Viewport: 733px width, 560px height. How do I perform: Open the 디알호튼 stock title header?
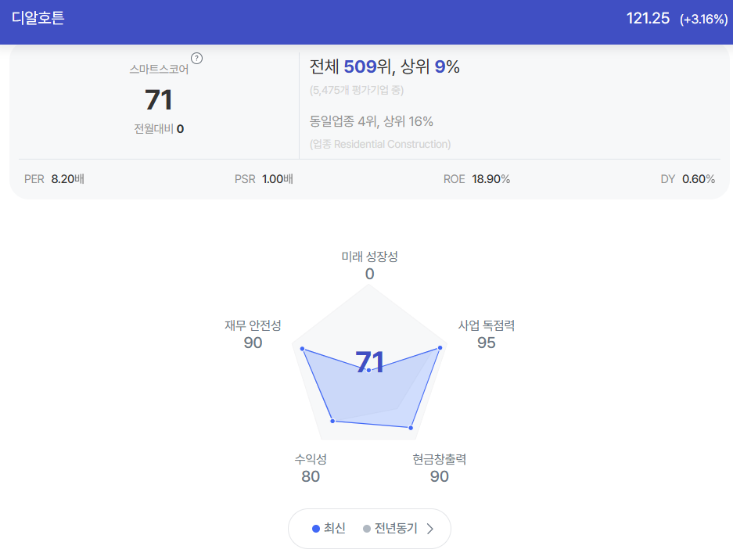pyautogui.click(x=38, y=18)
